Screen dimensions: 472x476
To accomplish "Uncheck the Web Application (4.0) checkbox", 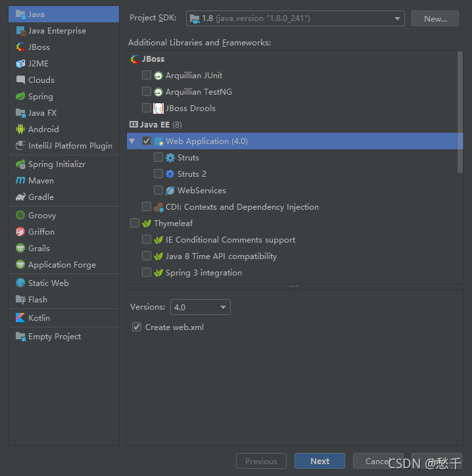I will tap(147, 141).
